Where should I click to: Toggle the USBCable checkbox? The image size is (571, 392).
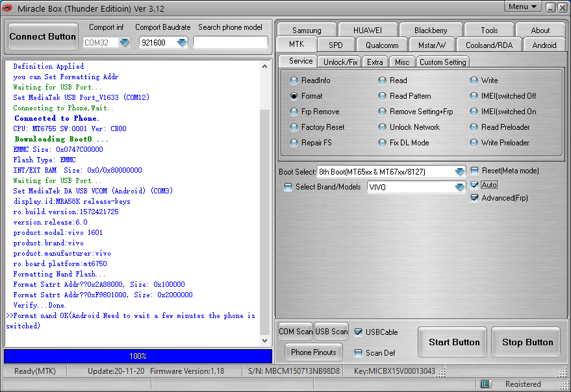coord(359,332)
